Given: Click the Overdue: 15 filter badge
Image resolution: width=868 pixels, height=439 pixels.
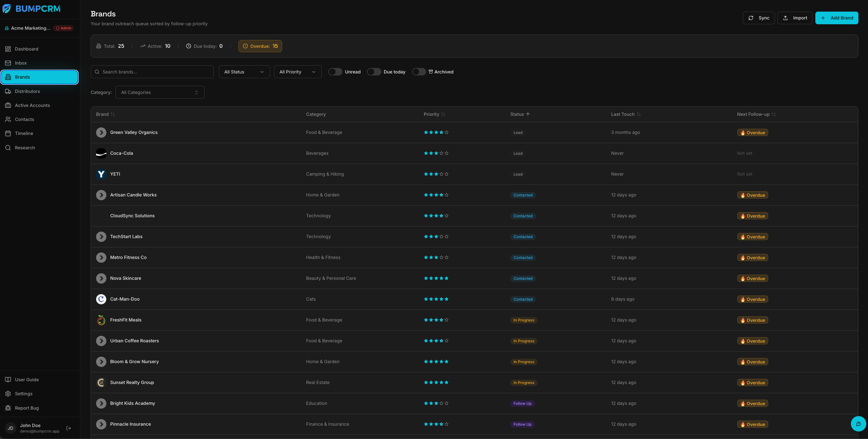Looking at the screenshot, I should coord(260,46).
